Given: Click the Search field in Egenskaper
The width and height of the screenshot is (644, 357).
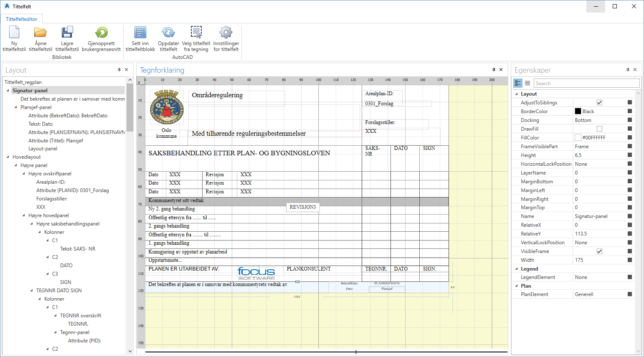Looking at the screenshot, I should pyautogui.click(x=586, y=84).
